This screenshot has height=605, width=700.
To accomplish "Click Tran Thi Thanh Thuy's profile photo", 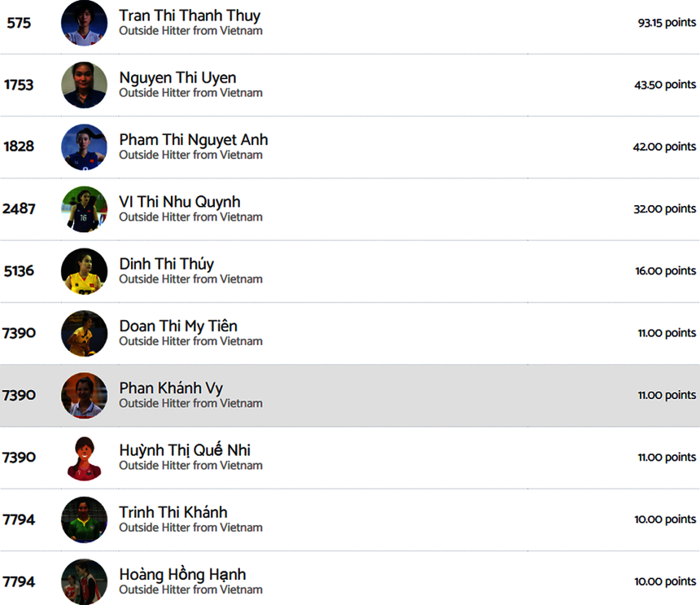I will coord(84,23).
